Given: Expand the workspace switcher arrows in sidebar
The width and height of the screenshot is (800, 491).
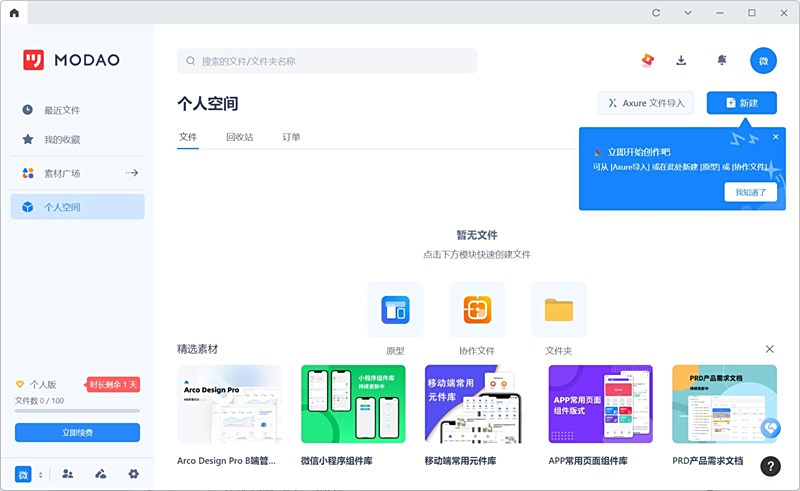Looking at the screenshot, I should point(40,474).
